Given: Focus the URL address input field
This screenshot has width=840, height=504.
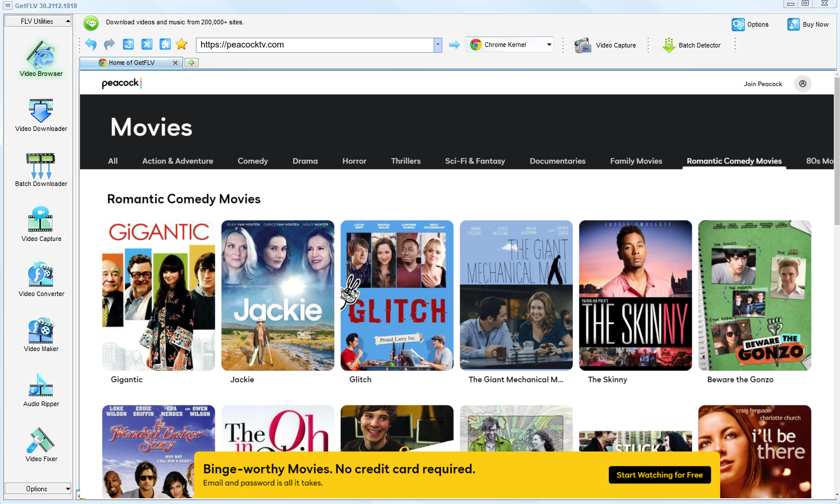Looking at the screenshot, I should [x=315, y=45].
